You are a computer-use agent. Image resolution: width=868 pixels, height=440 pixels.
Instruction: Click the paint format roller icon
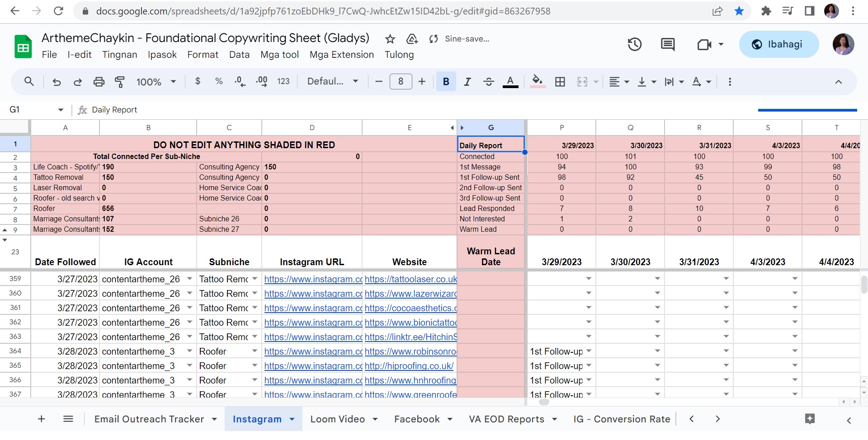coord(120,82)
